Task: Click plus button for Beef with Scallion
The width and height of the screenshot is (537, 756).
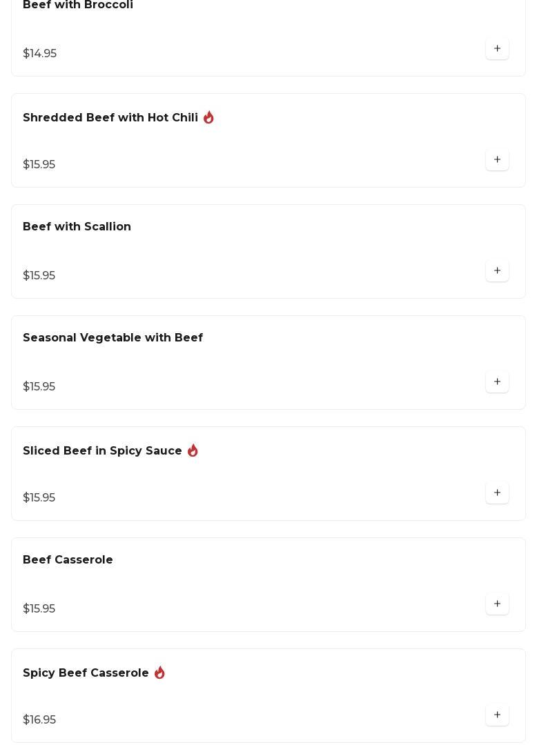Action: (497, 271)
